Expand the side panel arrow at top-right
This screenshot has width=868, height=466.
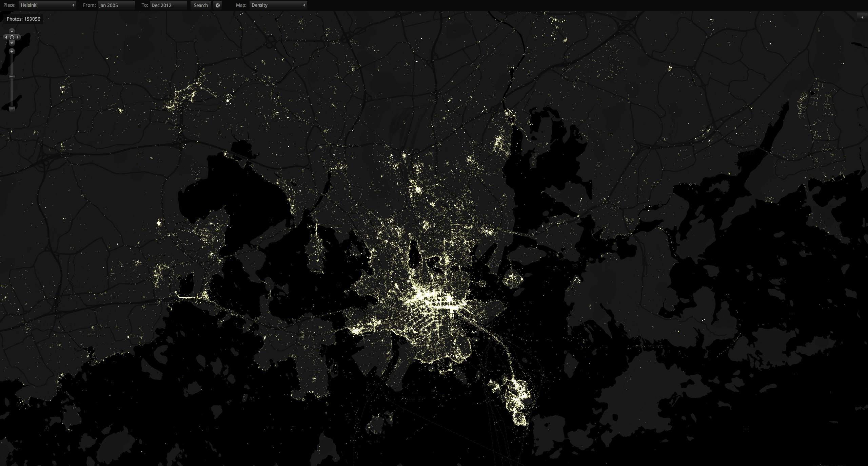click(862, 17)
